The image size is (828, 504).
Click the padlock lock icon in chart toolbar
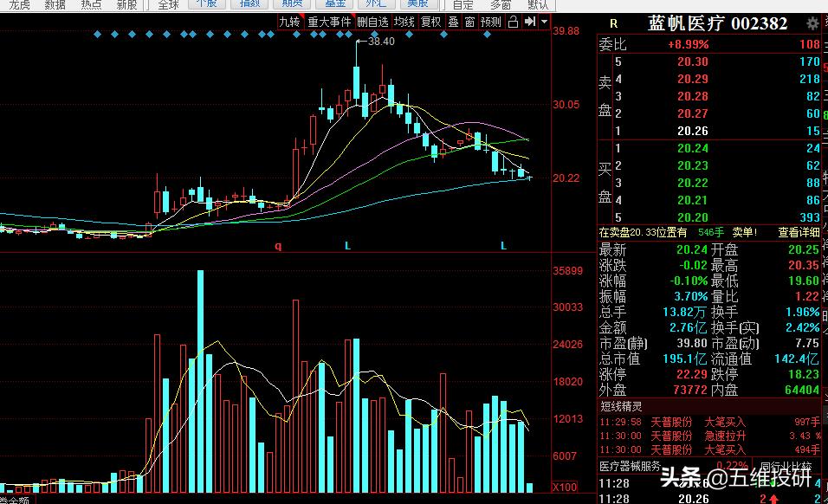point(513,22)
